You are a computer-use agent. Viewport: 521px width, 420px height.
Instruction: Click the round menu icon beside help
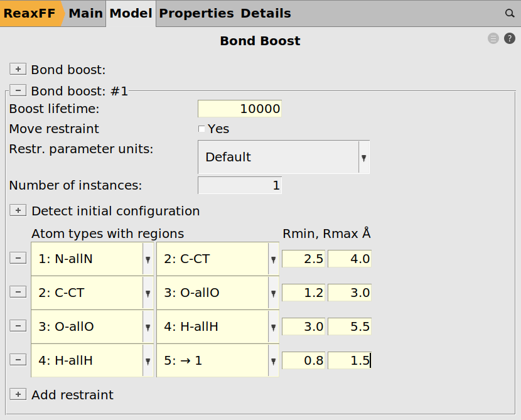click(x=493, y=39)
